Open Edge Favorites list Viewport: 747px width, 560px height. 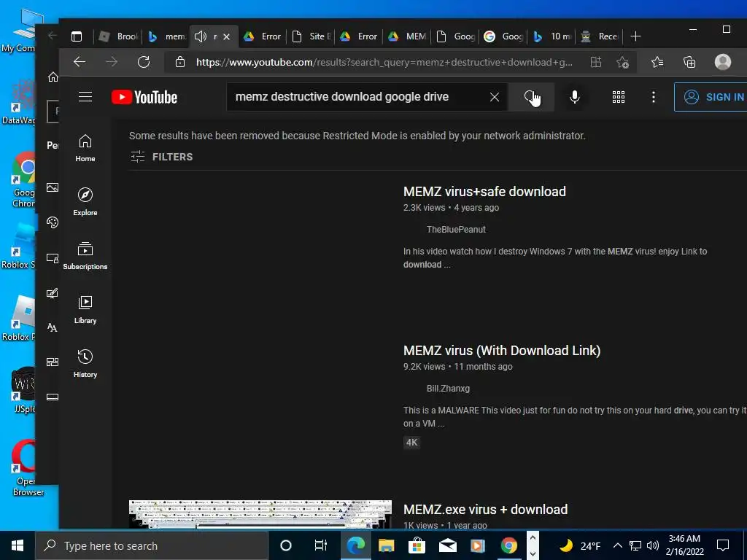pyautogui.click(x=657, y=62)
